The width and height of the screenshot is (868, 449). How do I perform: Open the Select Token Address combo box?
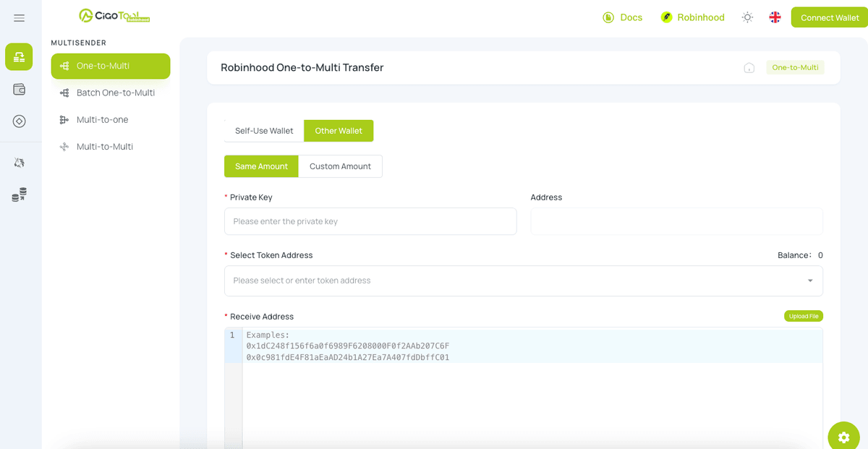tap(524, 281)
